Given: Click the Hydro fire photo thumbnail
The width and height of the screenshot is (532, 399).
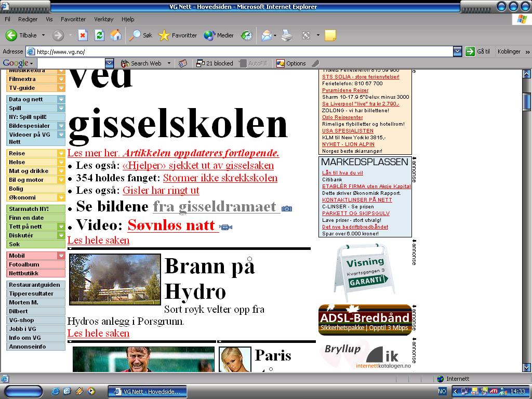Looking at the screenshot, I should pyautogui.click(x=115, y=280).
